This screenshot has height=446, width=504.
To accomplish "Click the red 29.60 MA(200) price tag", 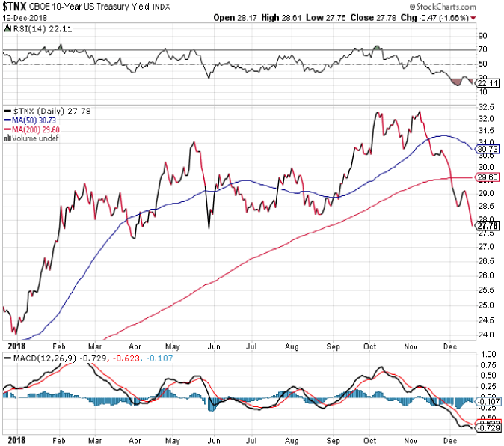I will point(488,177).
